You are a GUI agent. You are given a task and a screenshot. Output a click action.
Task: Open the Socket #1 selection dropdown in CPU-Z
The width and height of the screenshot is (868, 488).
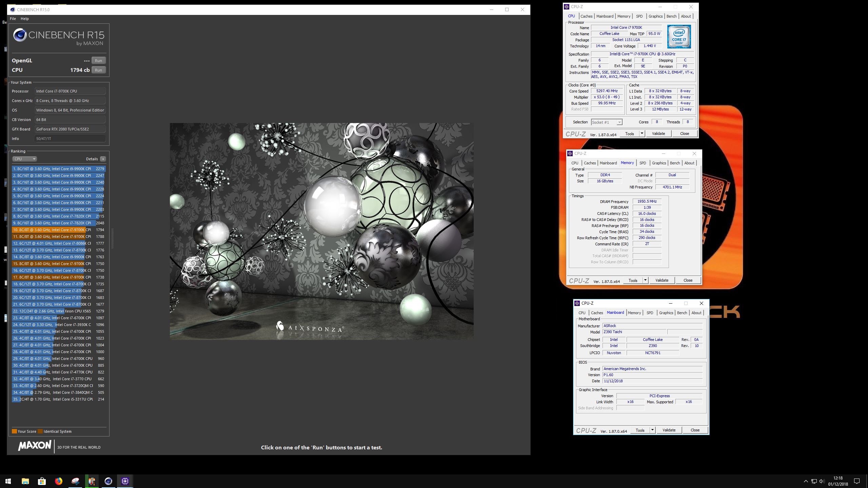(606, 122)
